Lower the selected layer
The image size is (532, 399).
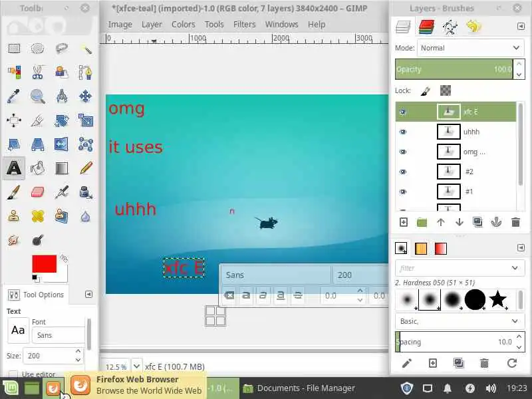pyautogui.click(x=460, y=222)
